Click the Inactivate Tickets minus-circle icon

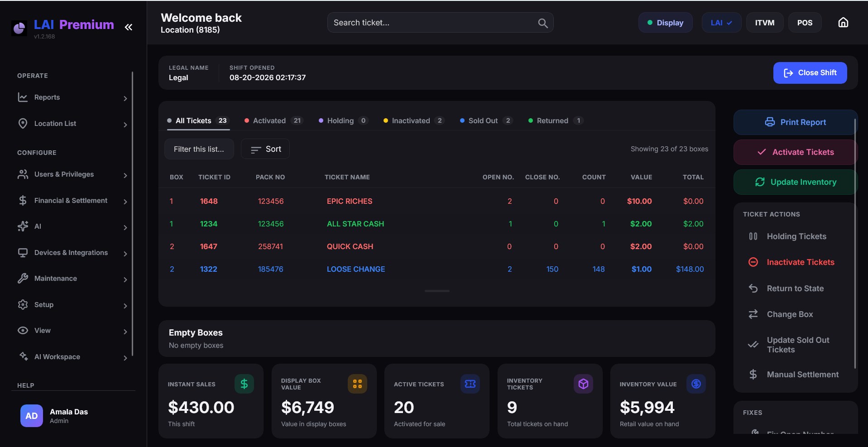(753, 262)
